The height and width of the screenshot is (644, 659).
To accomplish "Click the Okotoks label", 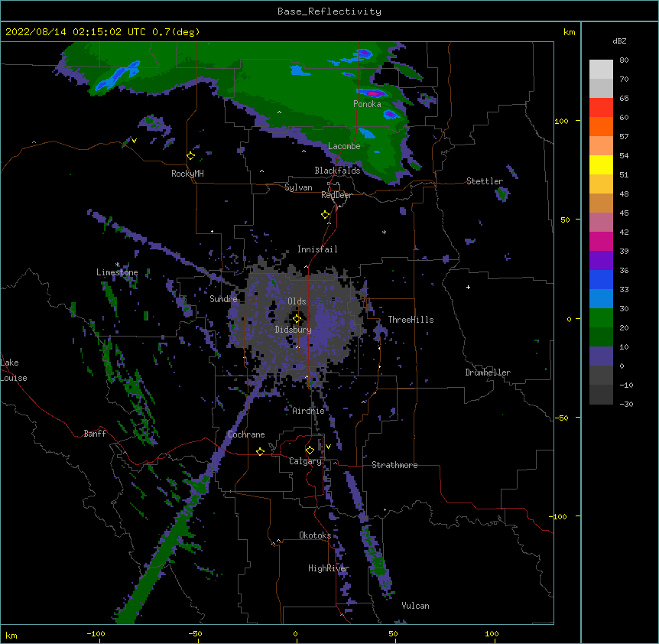I will tap(315, 535).
